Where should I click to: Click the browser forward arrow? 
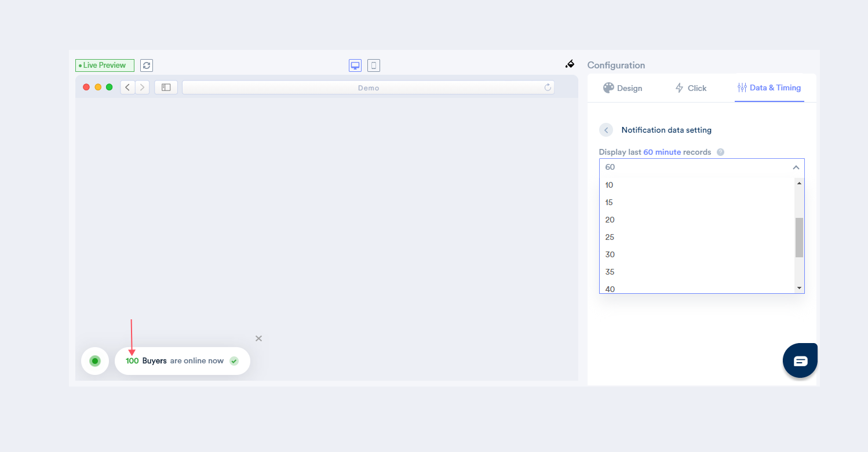tap(143, 88)
